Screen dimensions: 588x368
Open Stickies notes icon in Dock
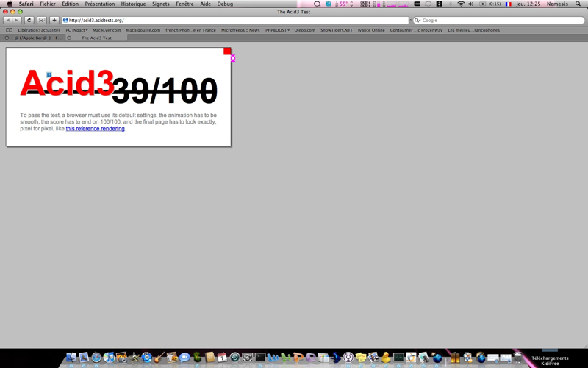tap(361, 357)
